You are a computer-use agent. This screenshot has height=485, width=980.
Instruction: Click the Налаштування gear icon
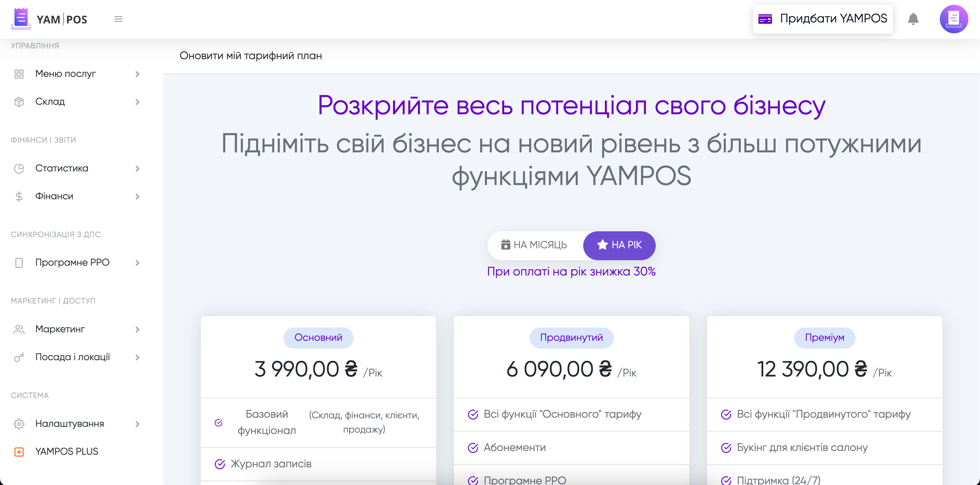click(19, 424)
